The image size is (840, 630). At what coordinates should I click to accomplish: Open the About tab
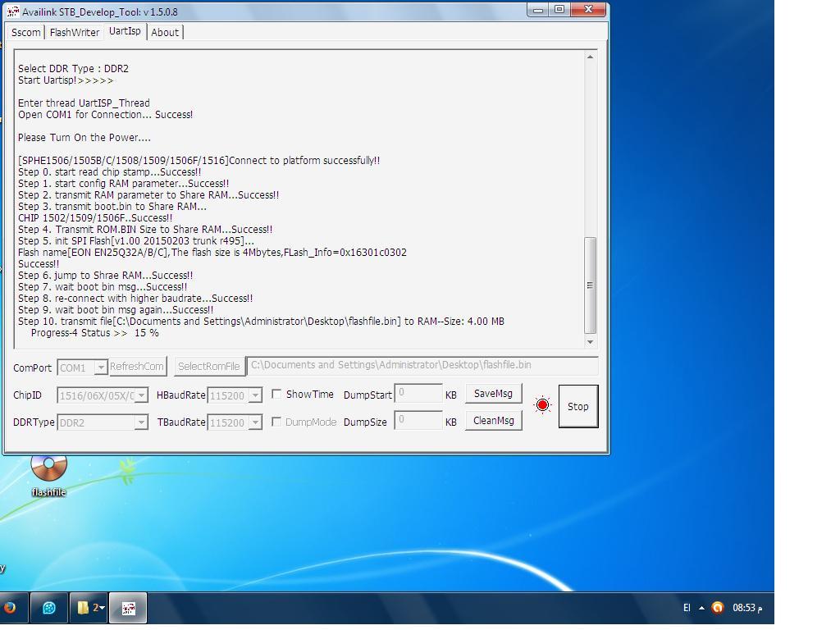pos(165,32)
